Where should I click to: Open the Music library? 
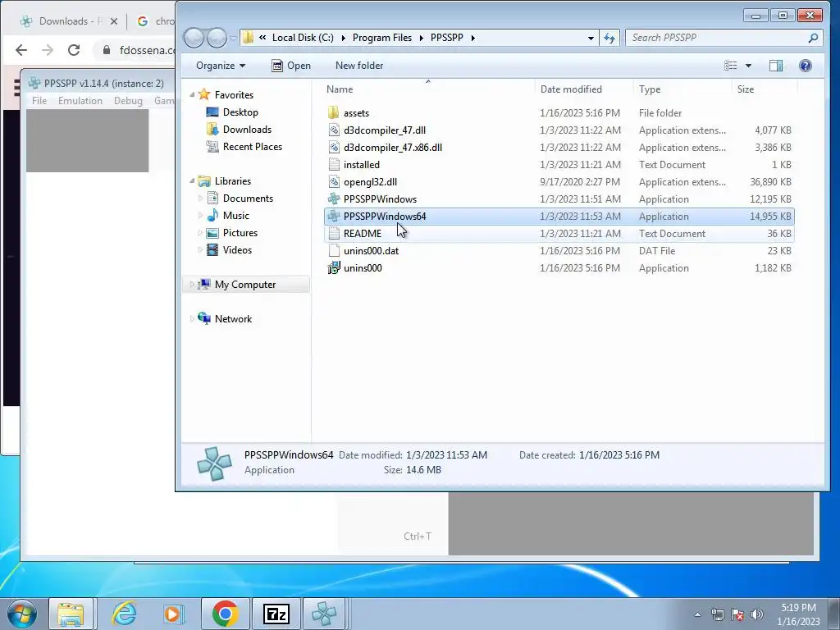(x=235, y=216)
